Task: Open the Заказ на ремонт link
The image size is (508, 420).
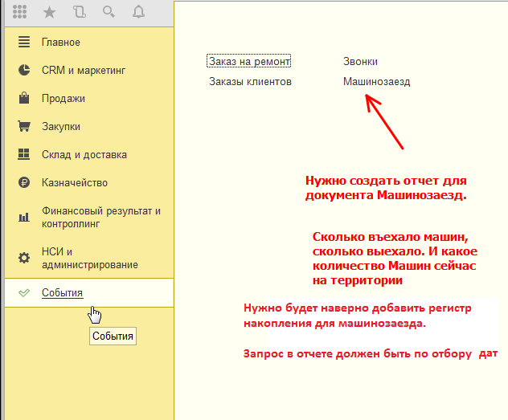Action: coord(249,61)
